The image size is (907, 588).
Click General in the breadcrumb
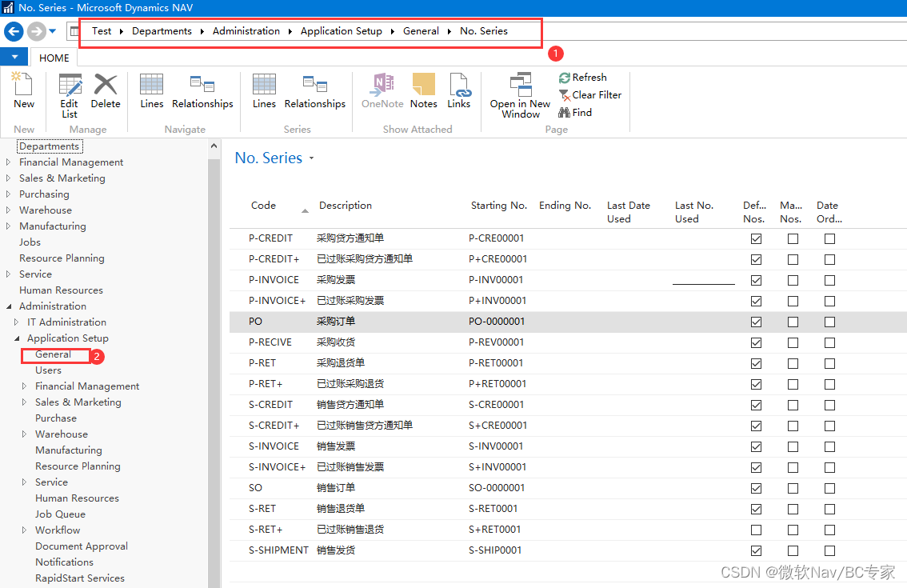tap(421, 31)
